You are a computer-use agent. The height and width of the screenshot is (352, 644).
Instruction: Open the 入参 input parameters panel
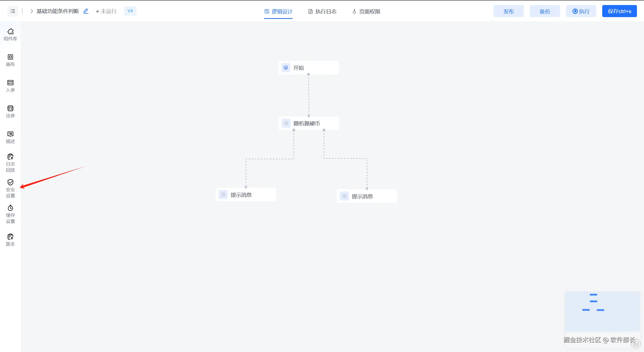click(10, 86)
